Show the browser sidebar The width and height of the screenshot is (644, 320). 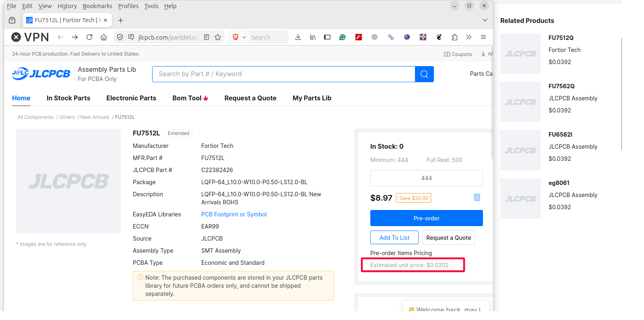[327, 37]
